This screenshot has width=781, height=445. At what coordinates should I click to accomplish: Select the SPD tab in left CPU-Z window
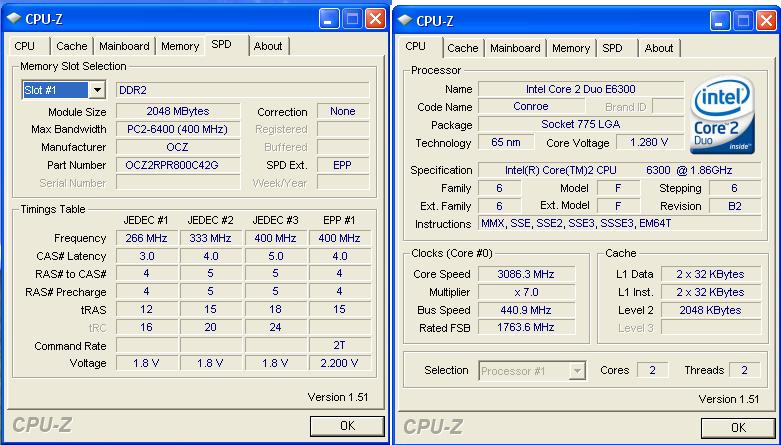point(221,44)
